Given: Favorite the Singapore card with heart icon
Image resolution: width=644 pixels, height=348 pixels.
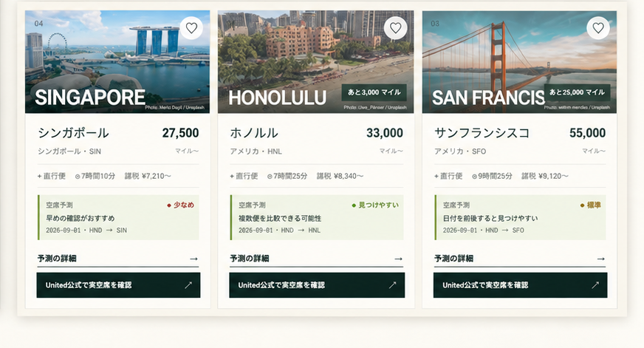Looking at the screenshot, I should (191, 28).
